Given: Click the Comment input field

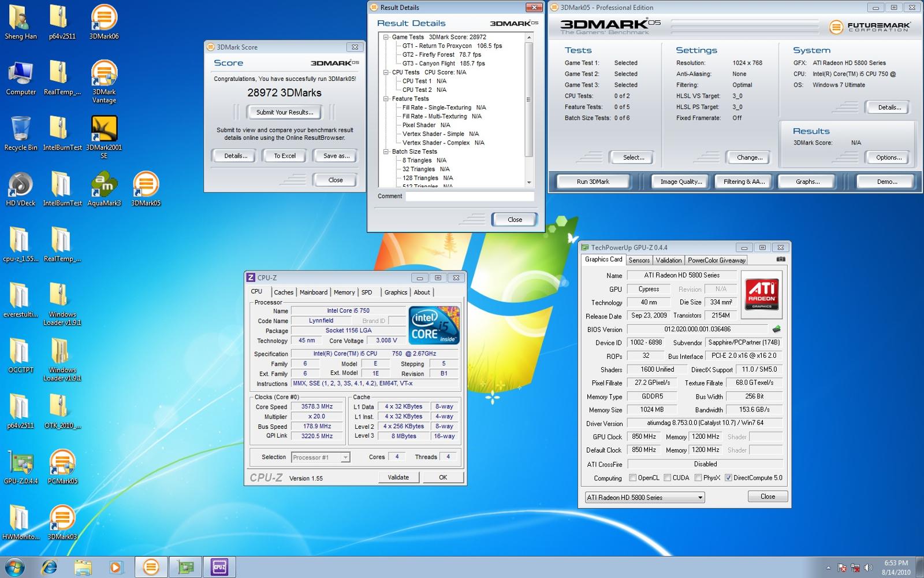Looking at the screenshot, I should 470,197.
